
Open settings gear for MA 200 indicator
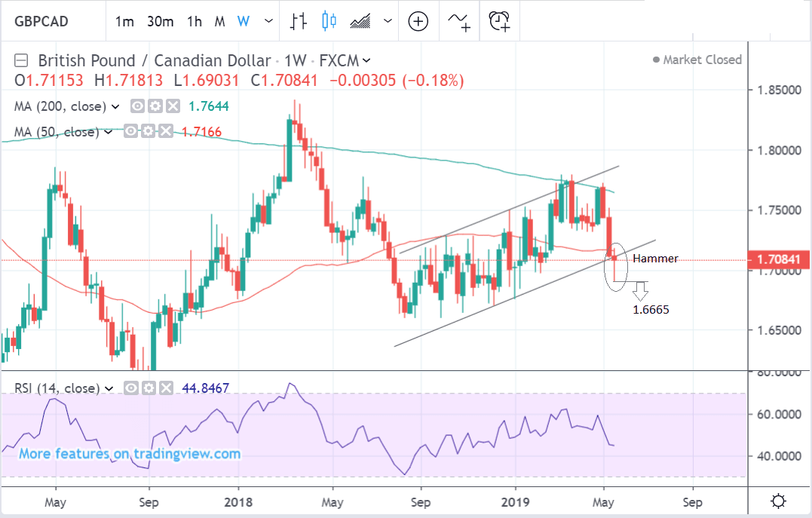[x=155, y=106]
